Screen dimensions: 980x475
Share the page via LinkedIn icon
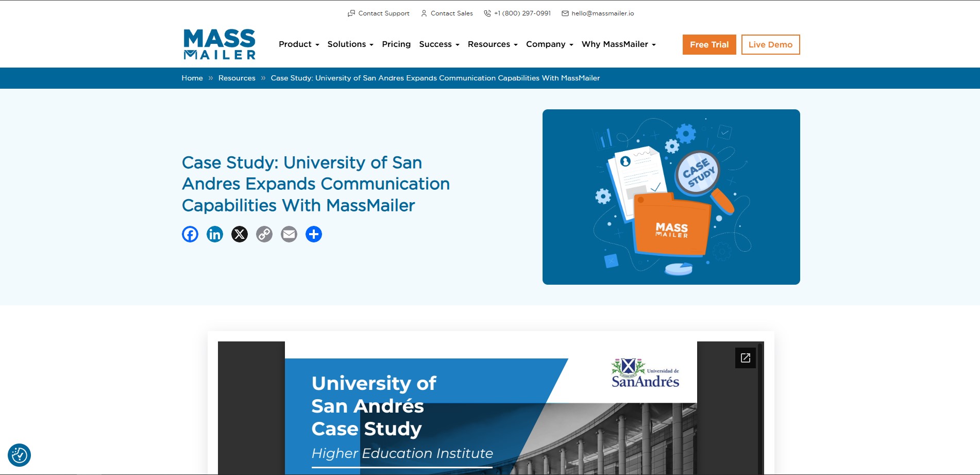[215, 234]
